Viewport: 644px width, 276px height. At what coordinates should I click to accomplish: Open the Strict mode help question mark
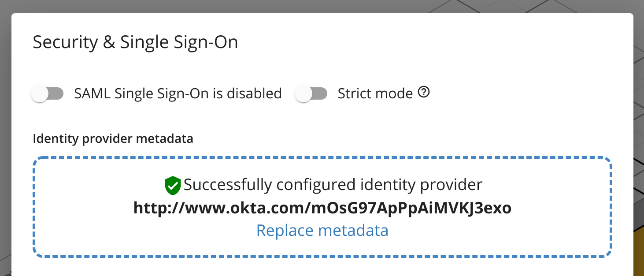tap(424, 93)
